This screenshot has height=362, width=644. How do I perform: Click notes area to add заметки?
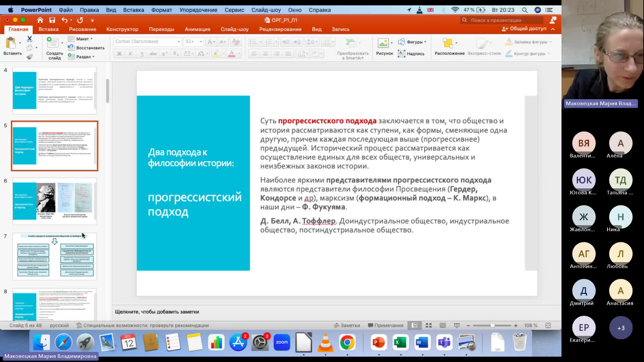coord(336,312)
